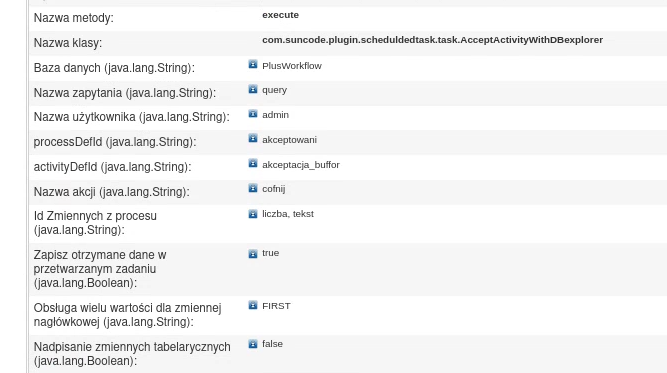Click the icon beside akceptacja_buffor value
Screen dimensions: 667x373
253,163
